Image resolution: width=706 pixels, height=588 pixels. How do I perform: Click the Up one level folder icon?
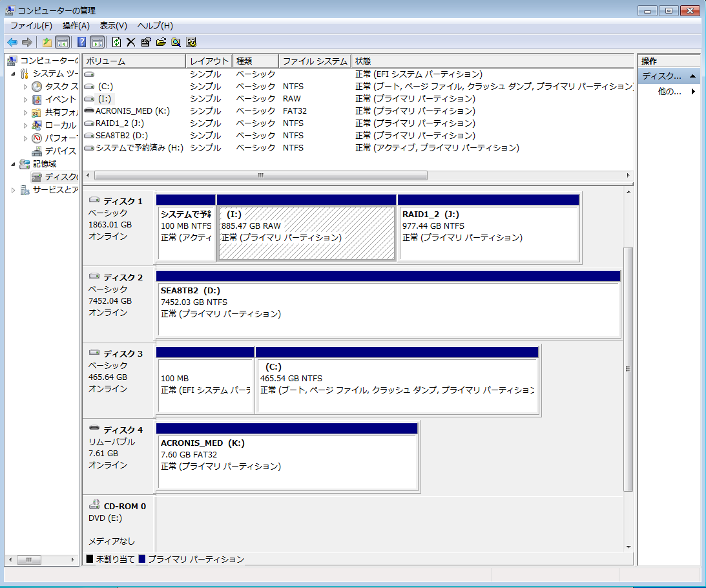pyautogui.click(x=47, y=42)
